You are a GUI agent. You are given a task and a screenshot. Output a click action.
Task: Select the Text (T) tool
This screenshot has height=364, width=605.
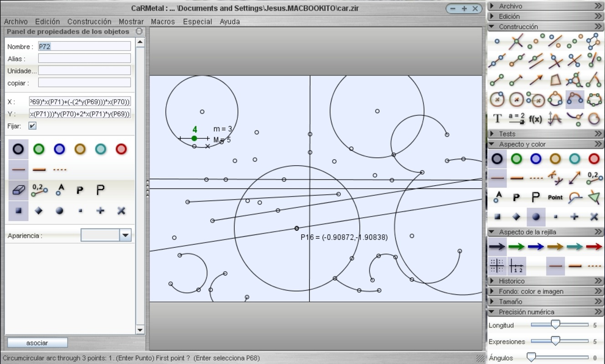point(497,119)
